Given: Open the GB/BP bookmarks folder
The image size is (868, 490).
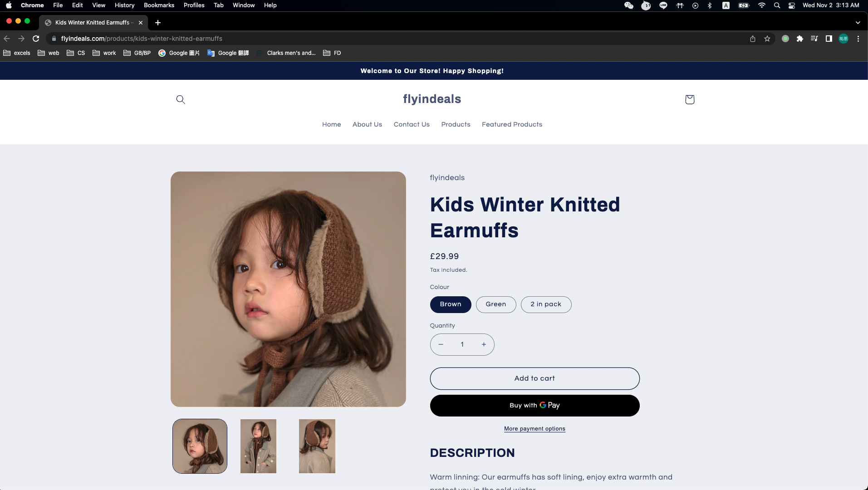Looking at the screenshot, I should [x=137, y=53].
